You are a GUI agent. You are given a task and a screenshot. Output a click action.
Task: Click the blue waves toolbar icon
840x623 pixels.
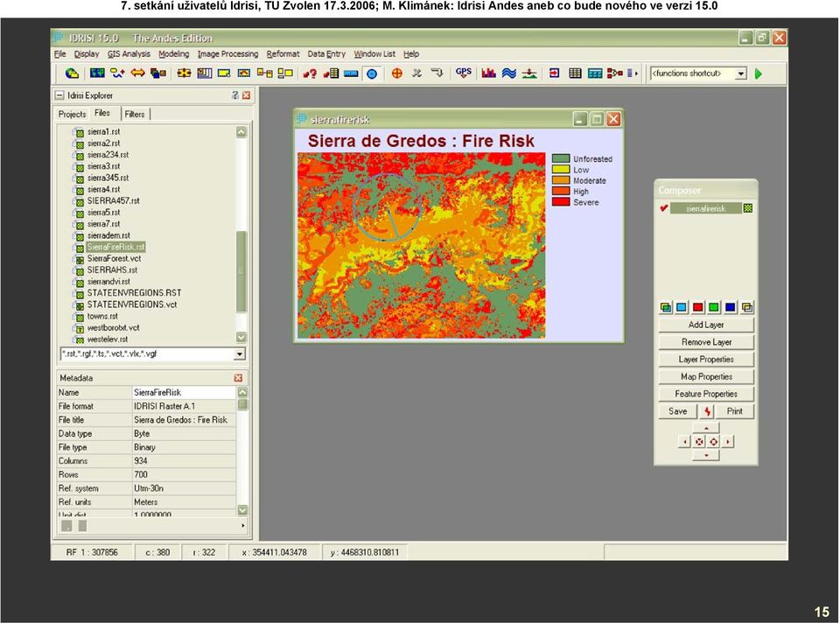tap(508, 73)
